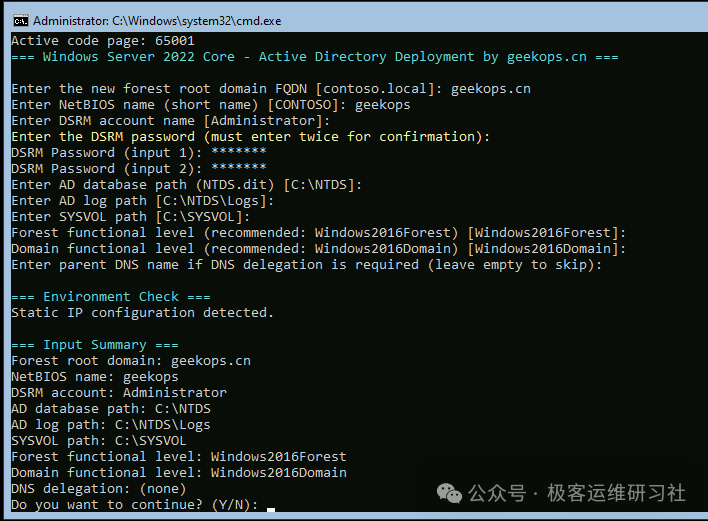Image resolution: width=708 pixels, height=521 pixels.
Task: Click the AD database path prompt line
Action: [x=186, y=185]
